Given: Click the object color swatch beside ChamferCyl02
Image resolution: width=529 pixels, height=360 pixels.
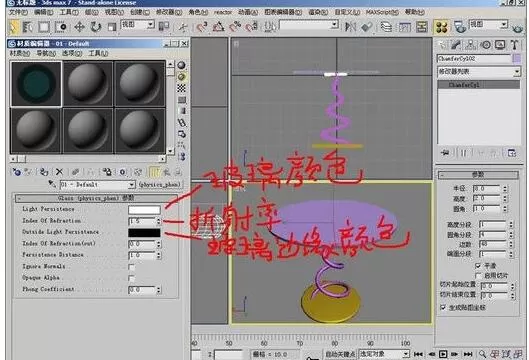Looking at the screenshot, I should [517, 59].
